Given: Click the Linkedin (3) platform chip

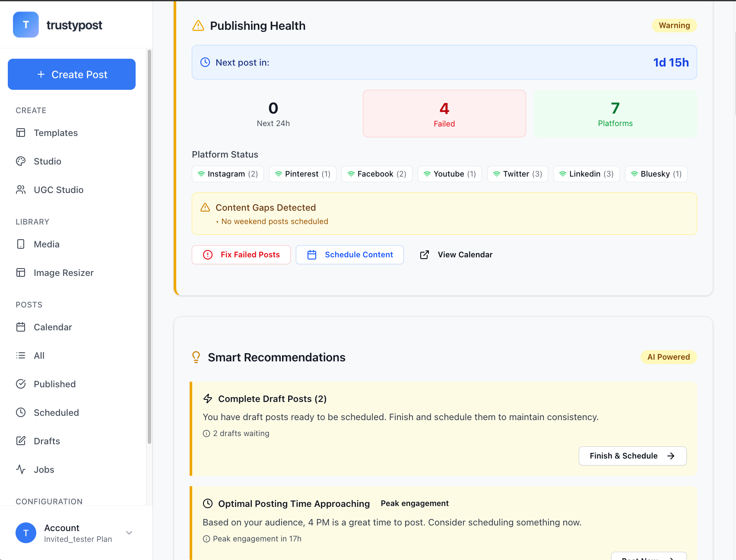Looking at the screenshot, I should 586,174.
